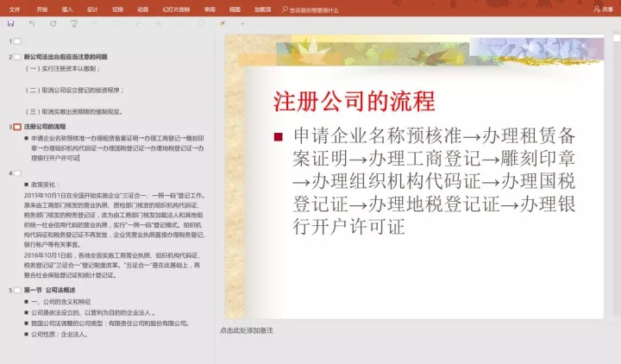Click the 共享 share button
The width and height of the screenshot is (621, 364).
coord(604,9)
